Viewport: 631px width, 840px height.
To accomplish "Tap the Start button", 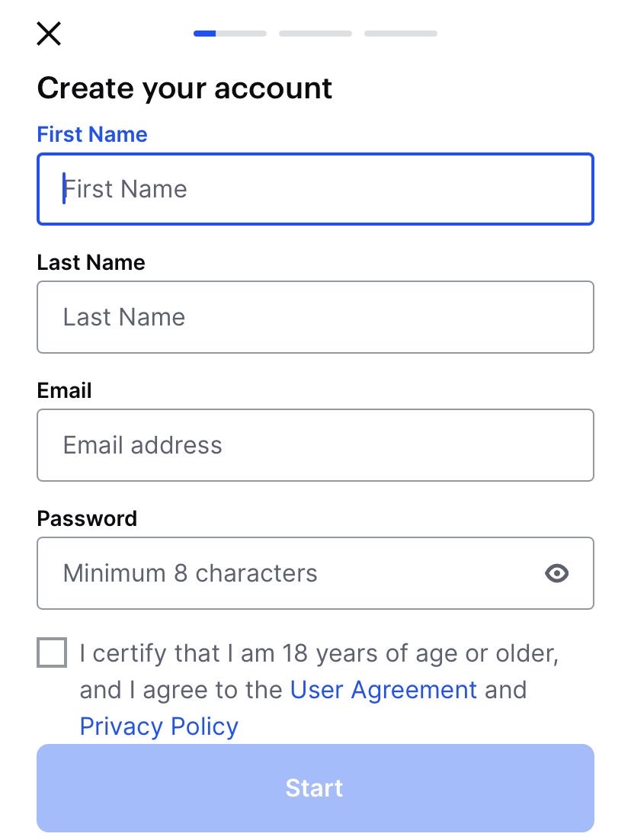I will click(315, 788).
